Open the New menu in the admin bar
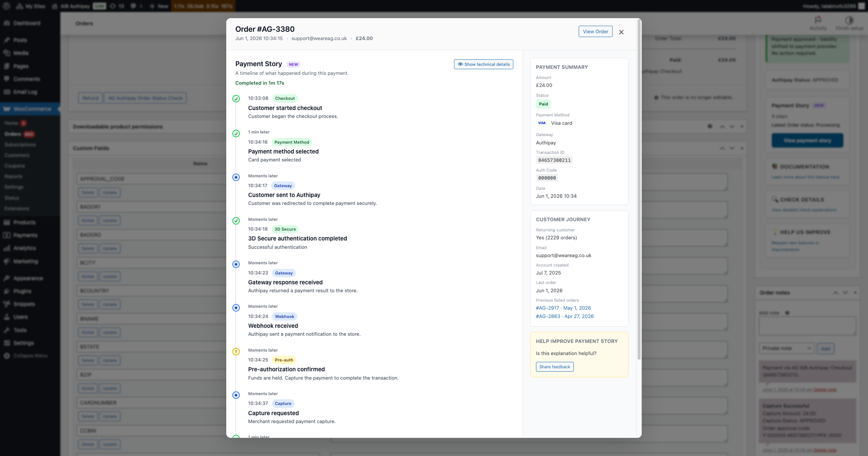This screenshot has height=456, width=868. (159, 6)
